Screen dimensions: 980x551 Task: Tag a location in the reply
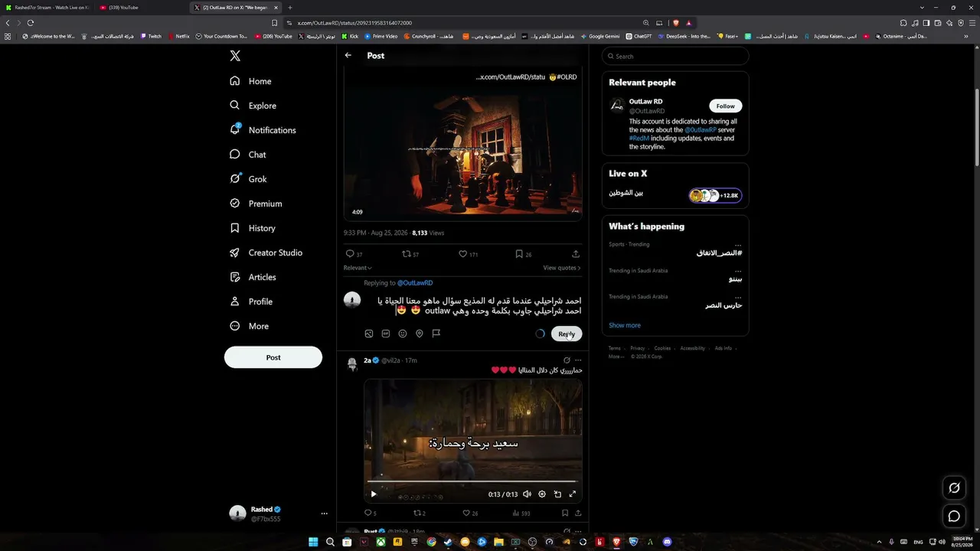(x=420, y=334)
